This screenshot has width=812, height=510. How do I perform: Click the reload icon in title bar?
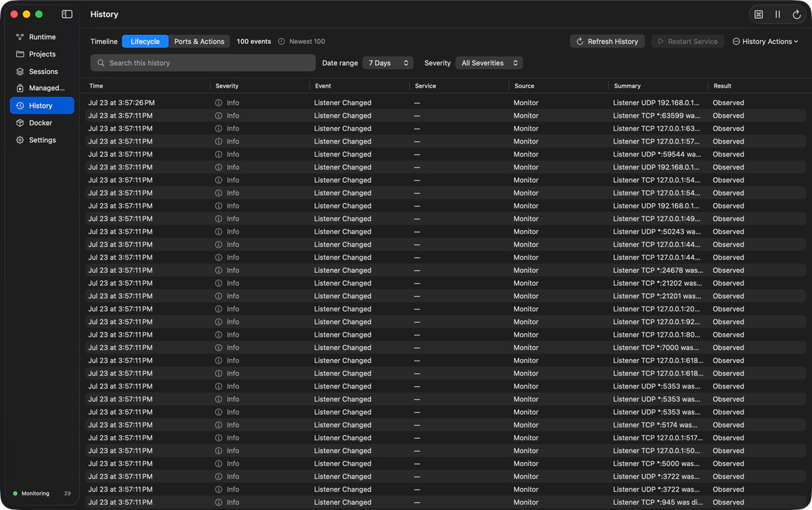[x=797, y=14]
